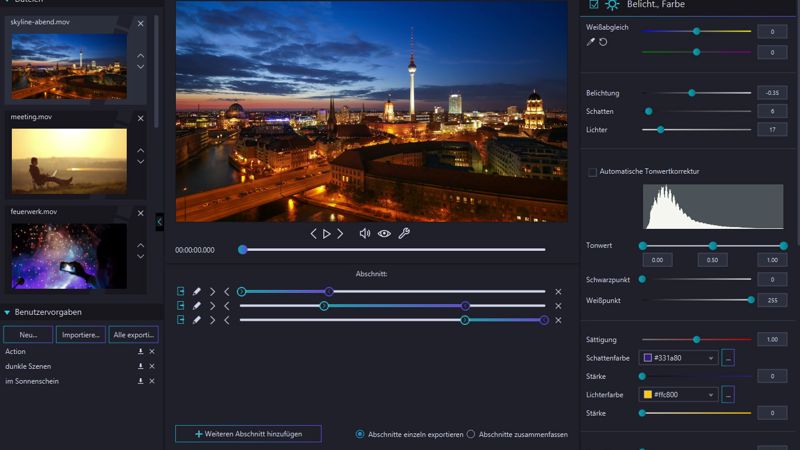The height and width of the screenshot is (450, 800).
Task: Mute audio with speaker icon
Action: pos(365,234)
